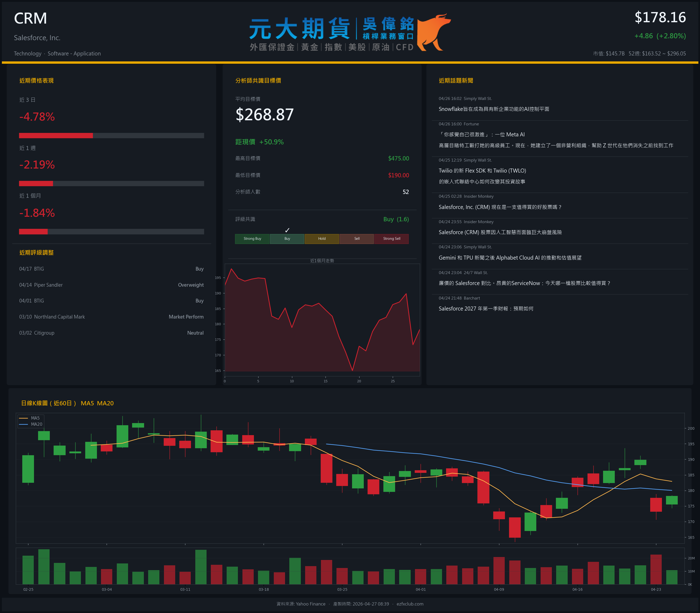Click the $190.00 lowest target price
This screenshot has width=700, height=613.
pos(398,175)
